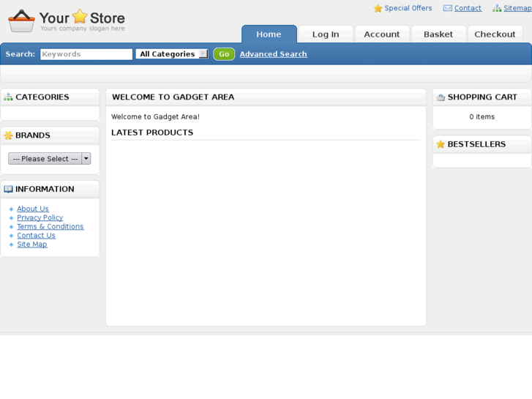Open the All Categories dropdown
Viewport: 532px width, 399px height.
(x=172, y=54)
